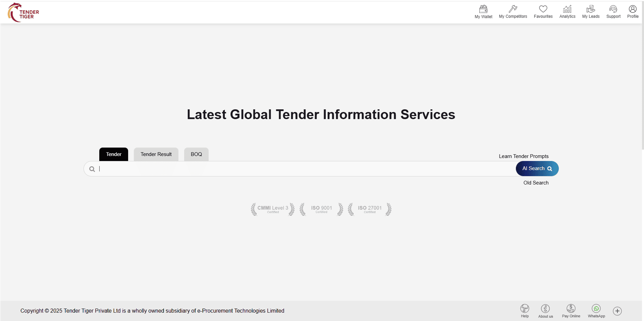This screenshot has width=644, height=321.
Task: Open Support headset icon
Action: [x=613, y=9]
